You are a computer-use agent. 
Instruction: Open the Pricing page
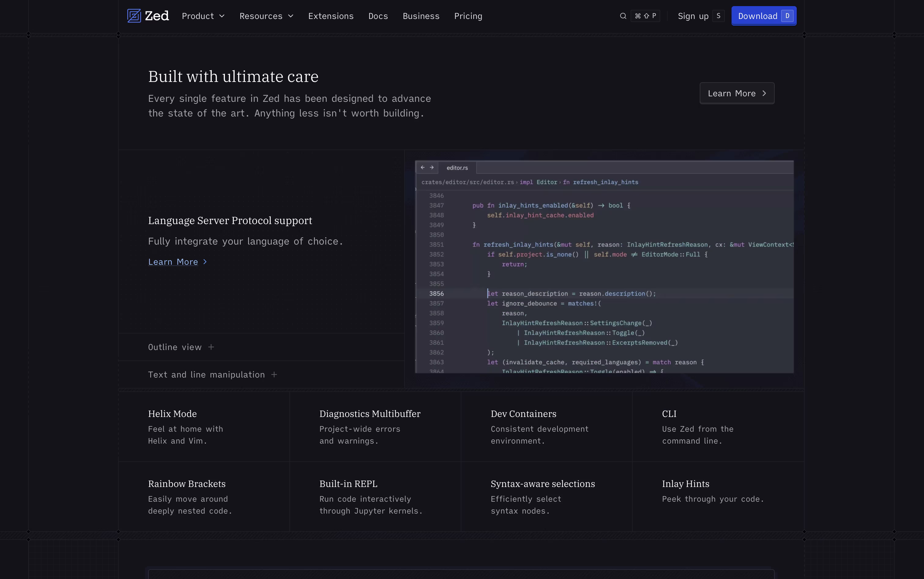pyautogui.click(x=468, y=16)
